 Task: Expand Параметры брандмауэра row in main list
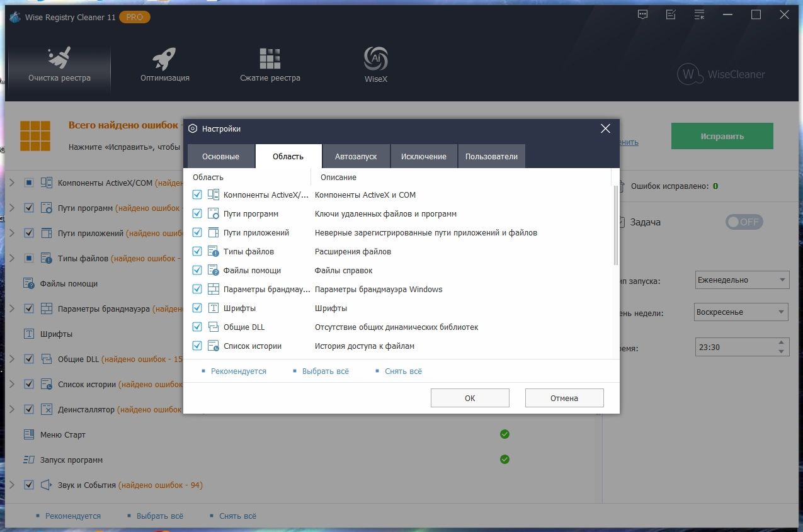tap(11, 308)
